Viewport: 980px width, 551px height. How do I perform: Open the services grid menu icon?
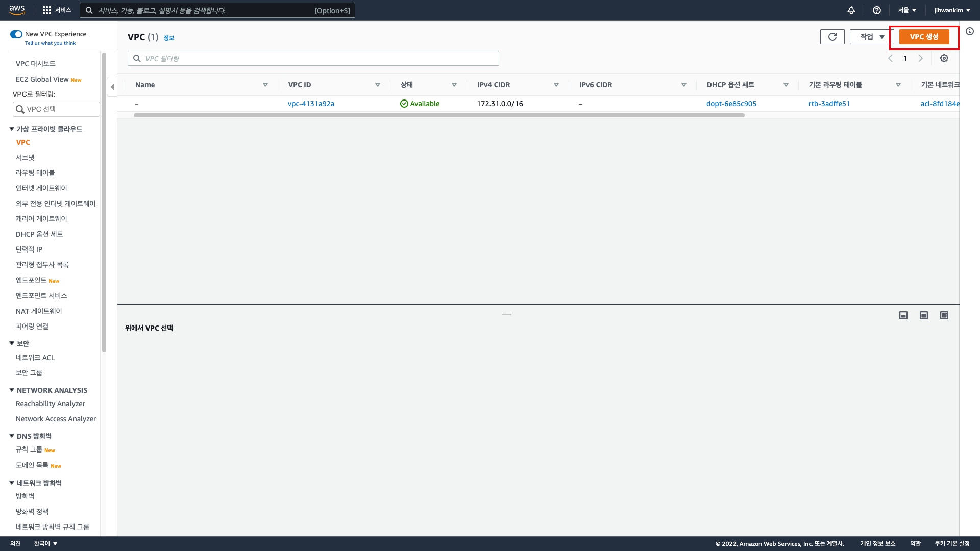tap(47, 10)
